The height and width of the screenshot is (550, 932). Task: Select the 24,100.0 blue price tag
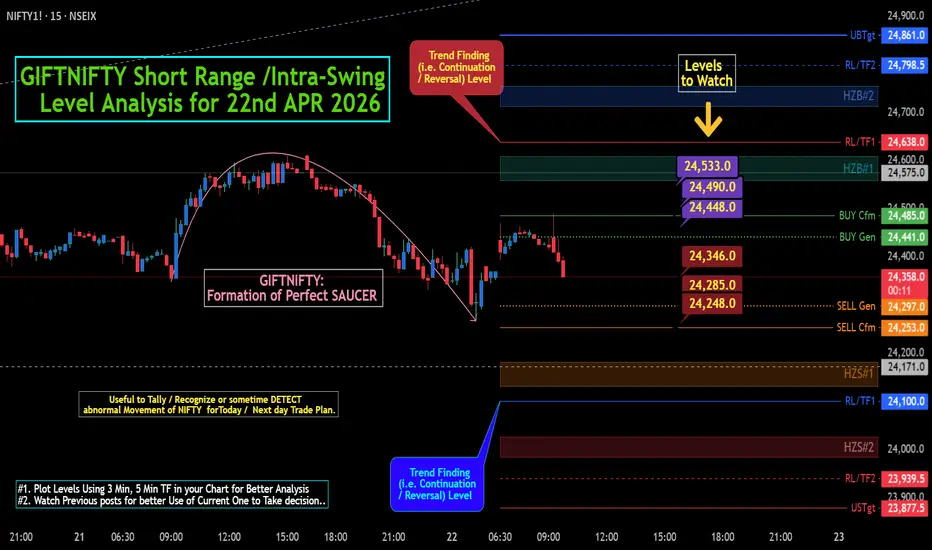(905, 401)
